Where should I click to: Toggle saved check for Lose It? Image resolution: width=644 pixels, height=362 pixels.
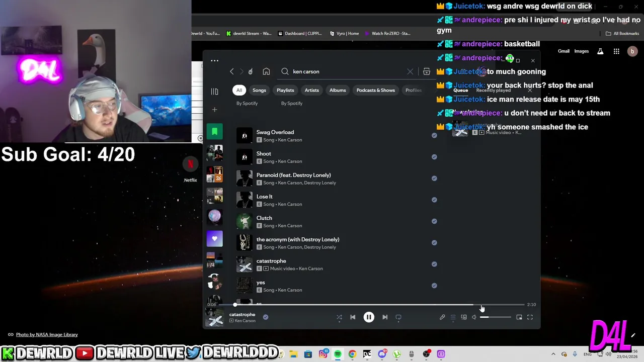(x=434, y=200)
